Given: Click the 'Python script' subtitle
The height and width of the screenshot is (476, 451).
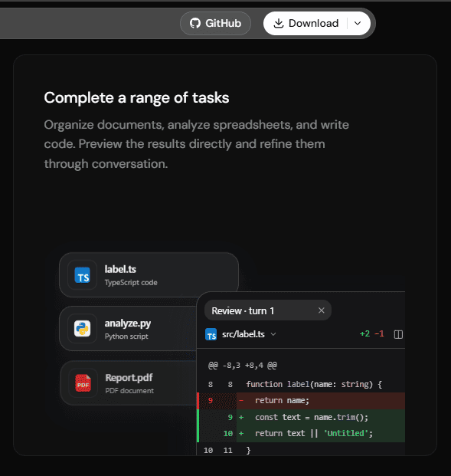Looking at the screenshot, I should point(126,336).
